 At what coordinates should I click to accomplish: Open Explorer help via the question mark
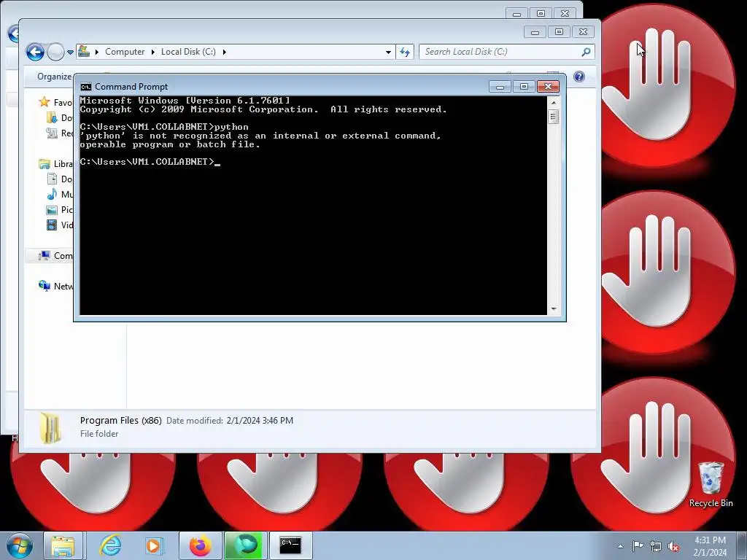coord(578,77)
